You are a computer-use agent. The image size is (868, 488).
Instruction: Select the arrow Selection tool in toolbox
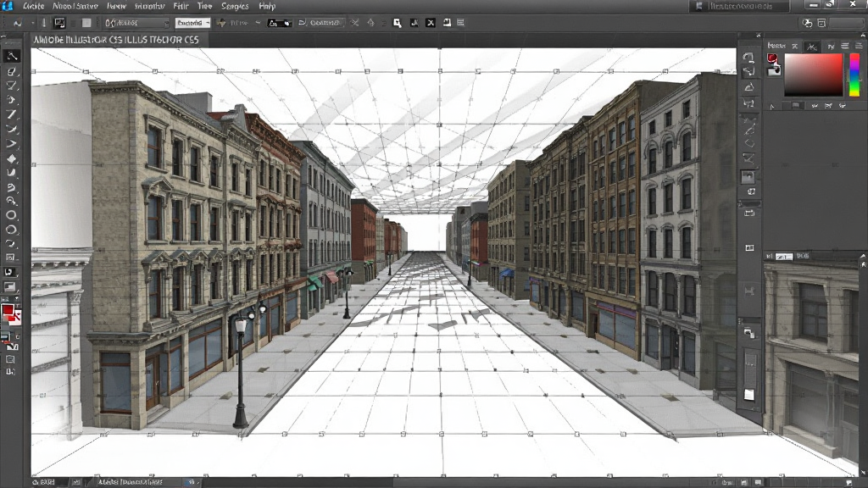[x=12, y=57]
